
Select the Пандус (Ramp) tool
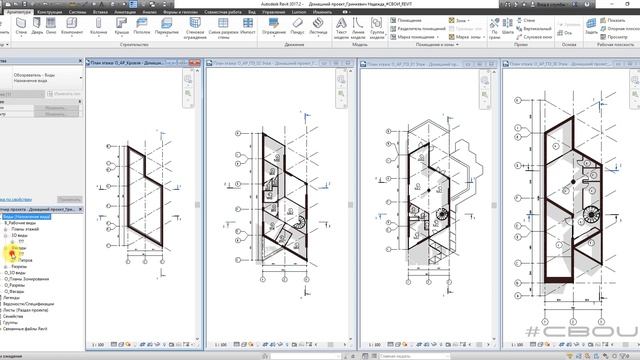tap(297, 26)
